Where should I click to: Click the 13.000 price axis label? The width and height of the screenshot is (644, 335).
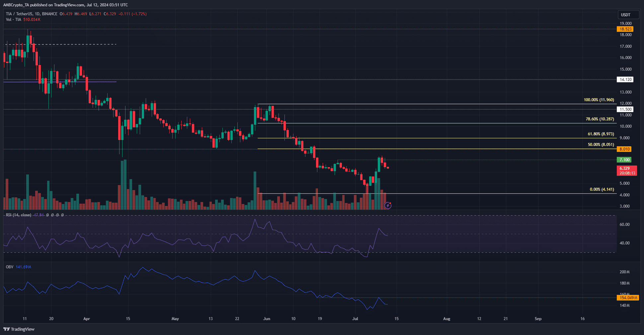(x=626, y=92)
